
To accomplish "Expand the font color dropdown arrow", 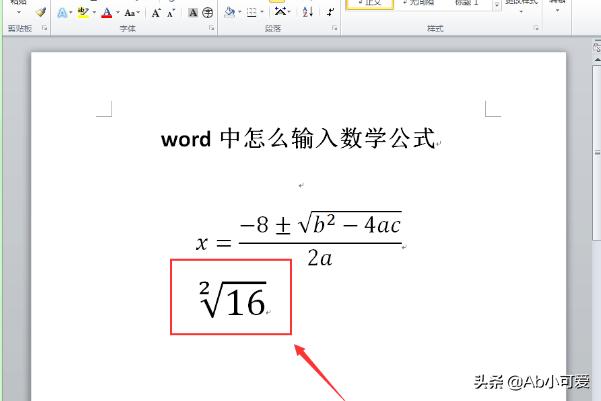I will (x=117, y=13).
